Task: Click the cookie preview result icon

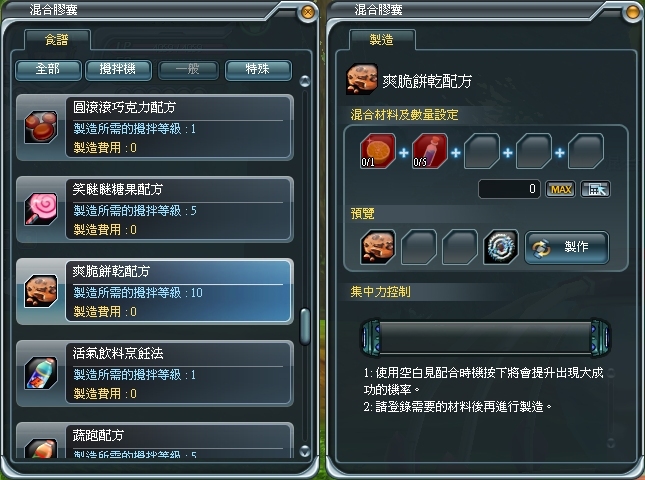Action: click(378, 247)
